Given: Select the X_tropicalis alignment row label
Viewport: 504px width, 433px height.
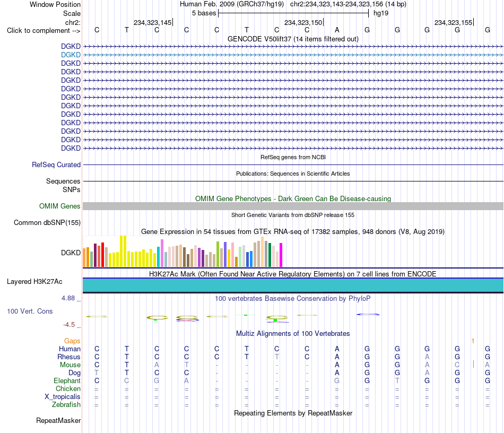Looking at the screenshot, I should (x=63, y=397).
